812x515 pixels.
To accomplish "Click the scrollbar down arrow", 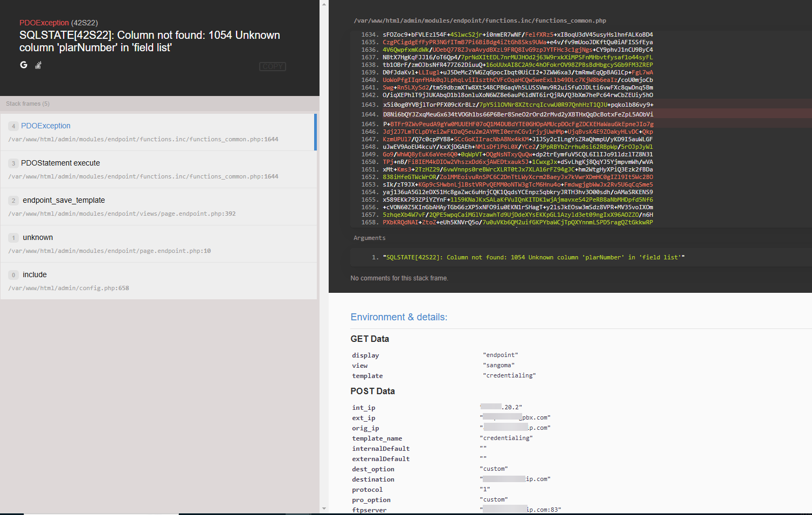I will (x=324, y=509).
